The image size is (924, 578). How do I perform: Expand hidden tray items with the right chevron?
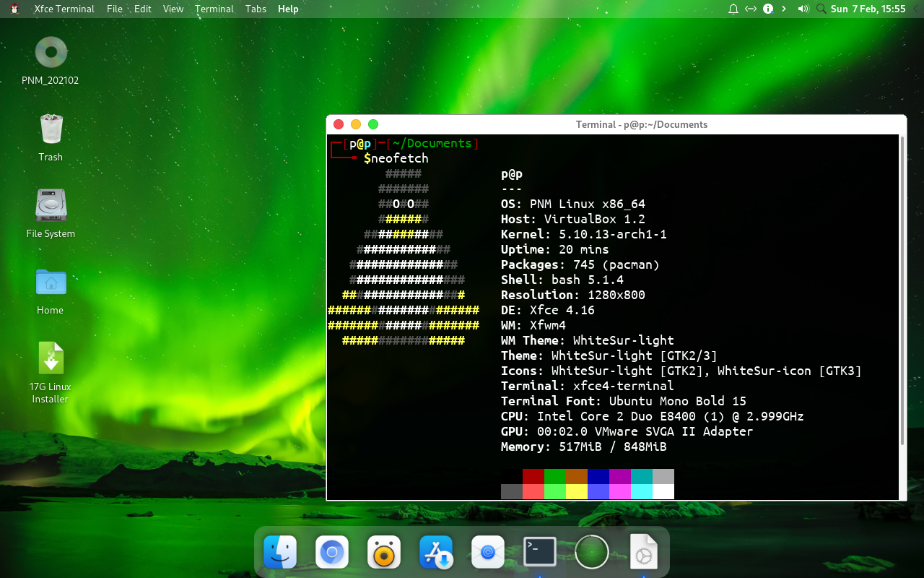pos(784,9)
